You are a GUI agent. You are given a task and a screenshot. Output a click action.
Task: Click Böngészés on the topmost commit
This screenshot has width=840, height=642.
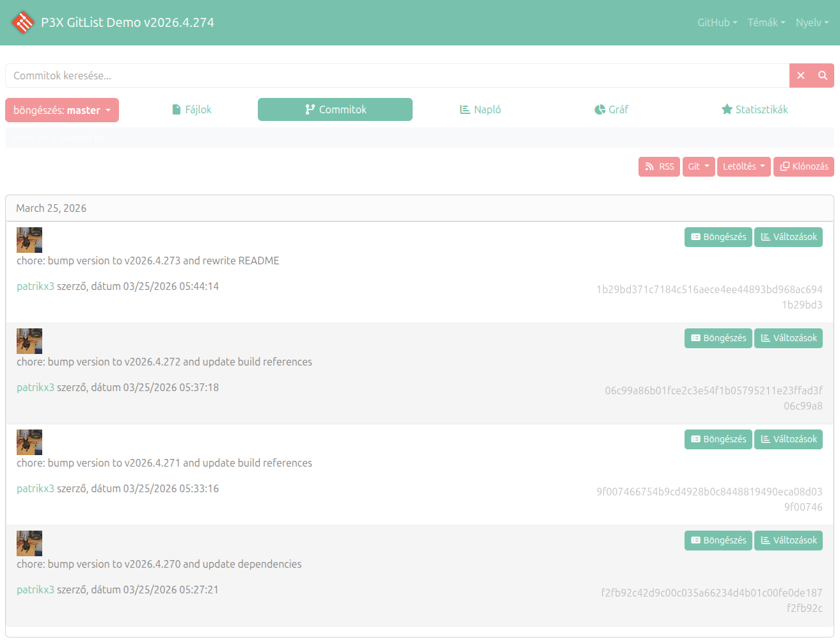718,237
